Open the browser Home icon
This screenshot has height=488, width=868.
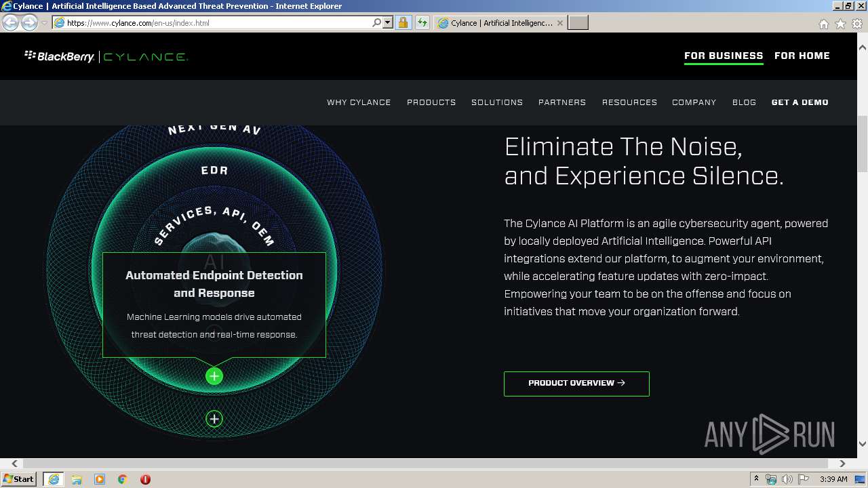823,24
